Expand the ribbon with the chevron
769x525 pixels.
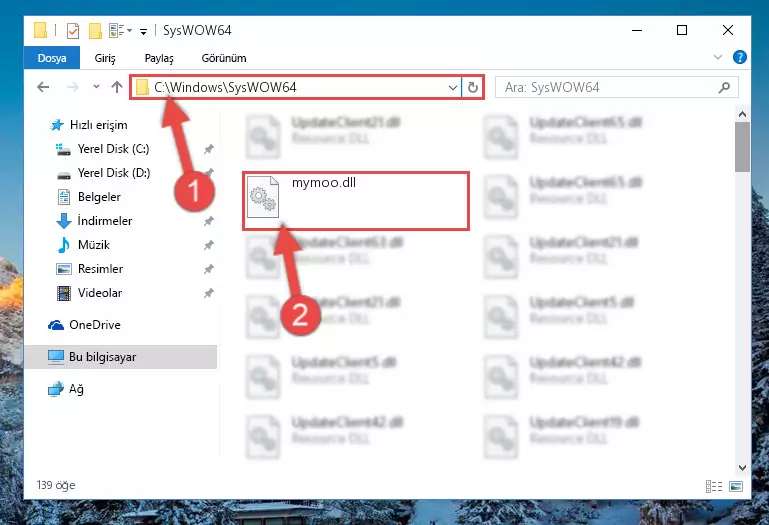[718, 57]
